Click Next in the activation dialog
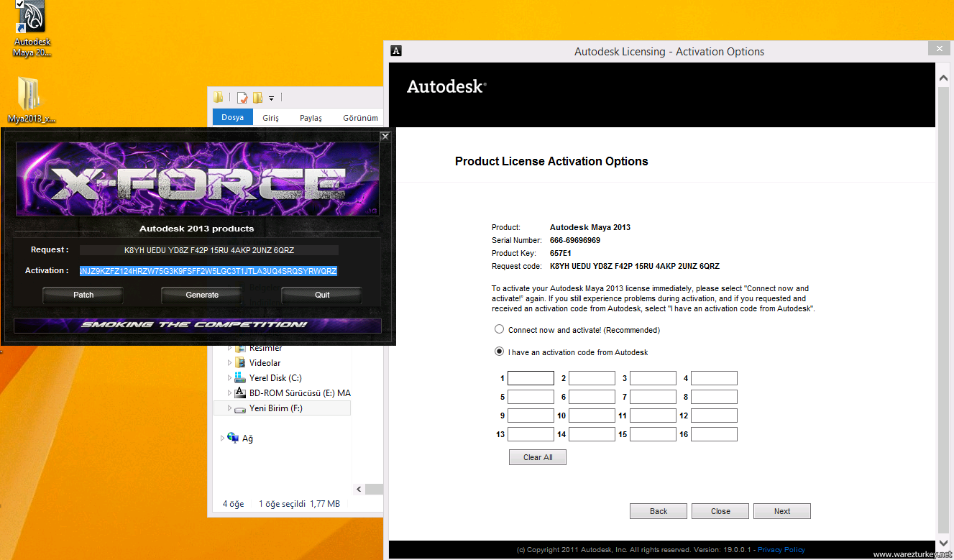Image resolution: width=954 pixels, height=560 pixels. 782,511
